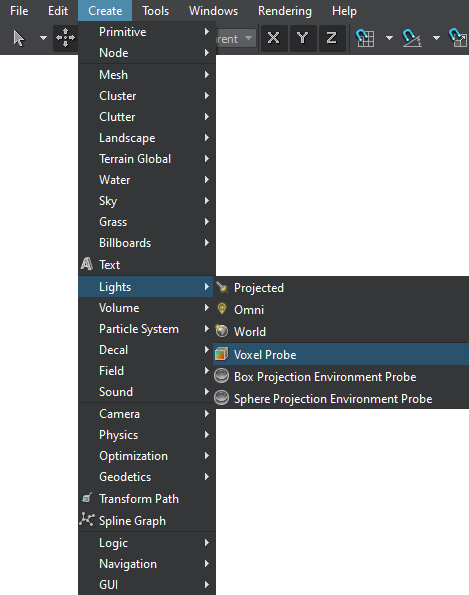
Task: Open angle snapping options dropdown arrow
Action: 436,38
